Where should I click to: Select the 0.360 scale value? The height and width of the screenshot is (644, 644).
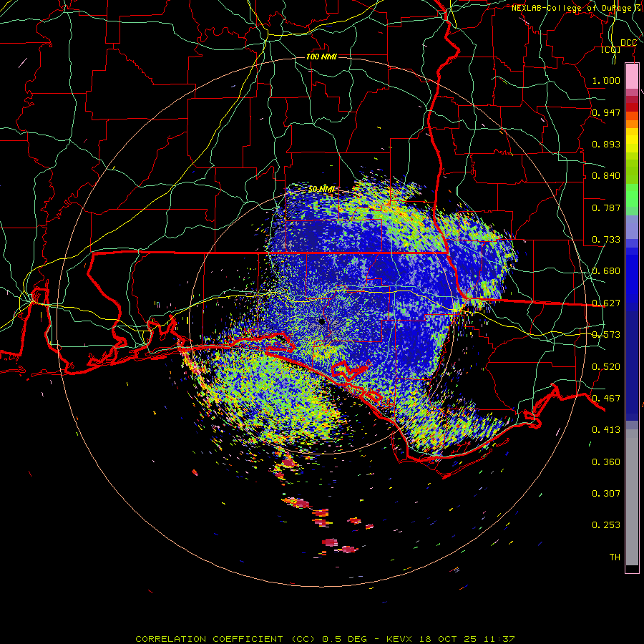pos(606,462)
